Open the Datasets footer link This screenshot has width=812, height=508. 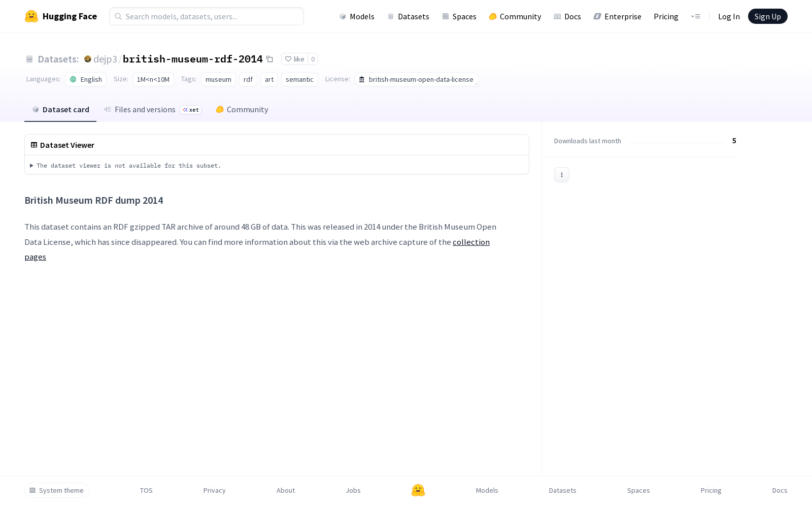coord(563,490)
